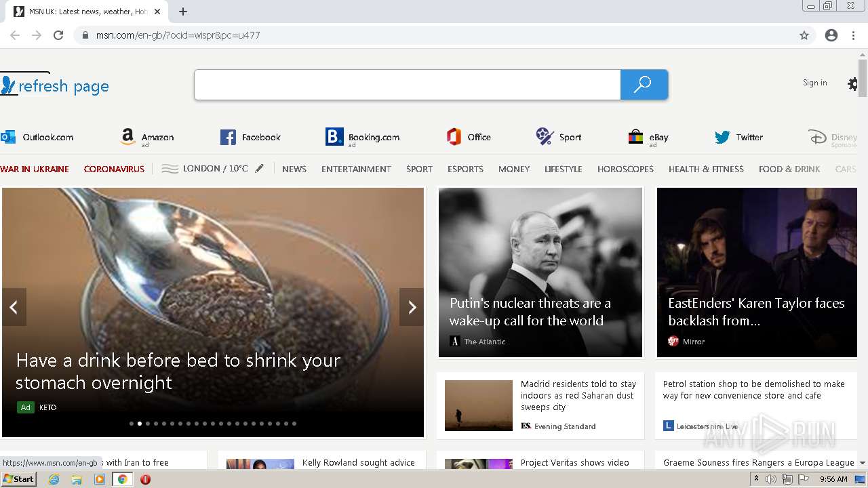Open the Office shortcut

click(469, 137)
